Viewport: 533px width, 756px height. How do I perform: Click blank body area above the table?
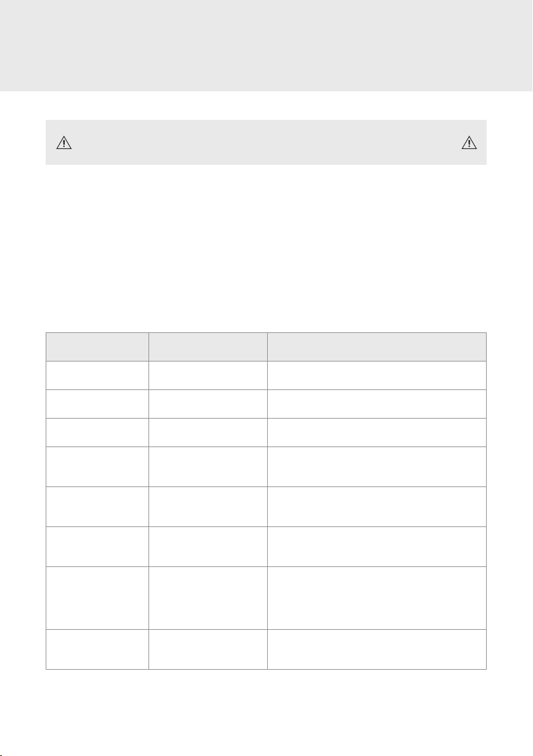point(266,249)
